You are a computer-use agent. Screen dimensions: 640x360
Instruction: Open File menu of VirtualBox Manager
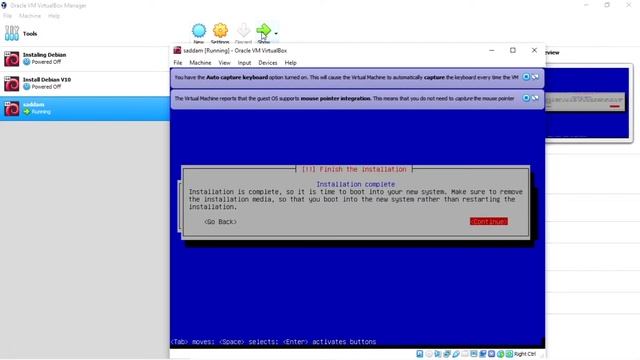click(x=7, y=16)
